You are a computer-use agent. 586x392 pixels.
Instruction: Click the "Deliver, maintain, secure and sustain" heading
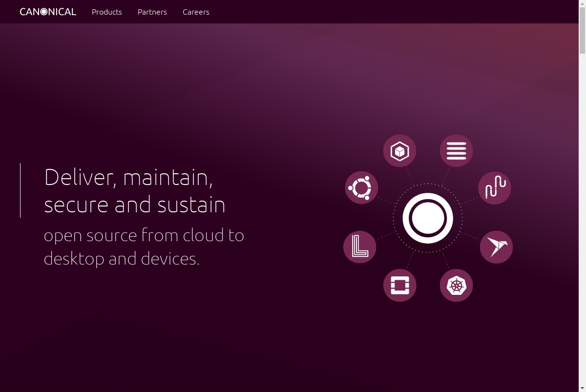click(x=135, y=190)
